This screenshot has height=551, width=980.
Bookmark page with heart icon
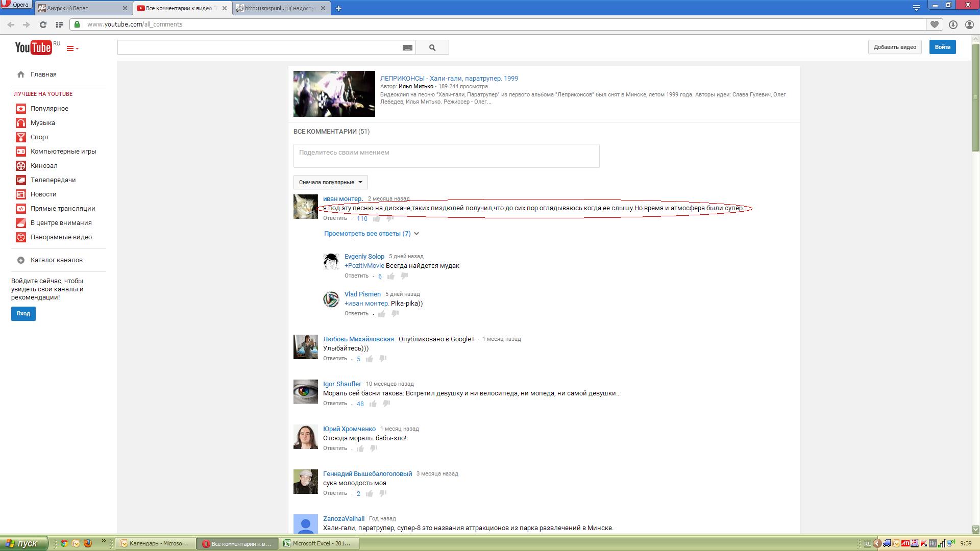click(x=934, y=24)
